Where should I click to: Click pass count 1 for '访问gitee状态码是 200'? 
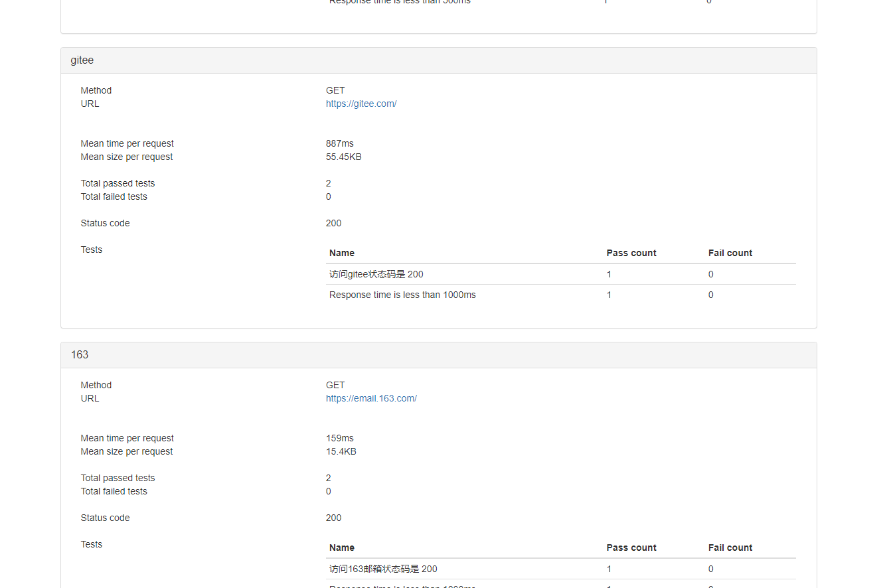(x=609, y=274)
